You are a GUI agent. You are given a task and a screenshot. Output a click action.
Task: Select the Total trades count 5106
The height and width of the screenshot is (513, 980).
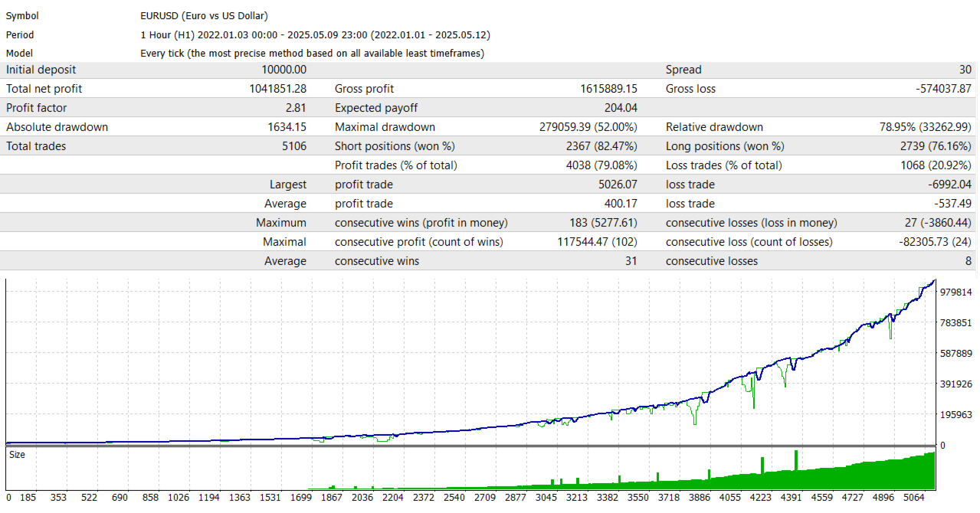[x=293, y=146]
